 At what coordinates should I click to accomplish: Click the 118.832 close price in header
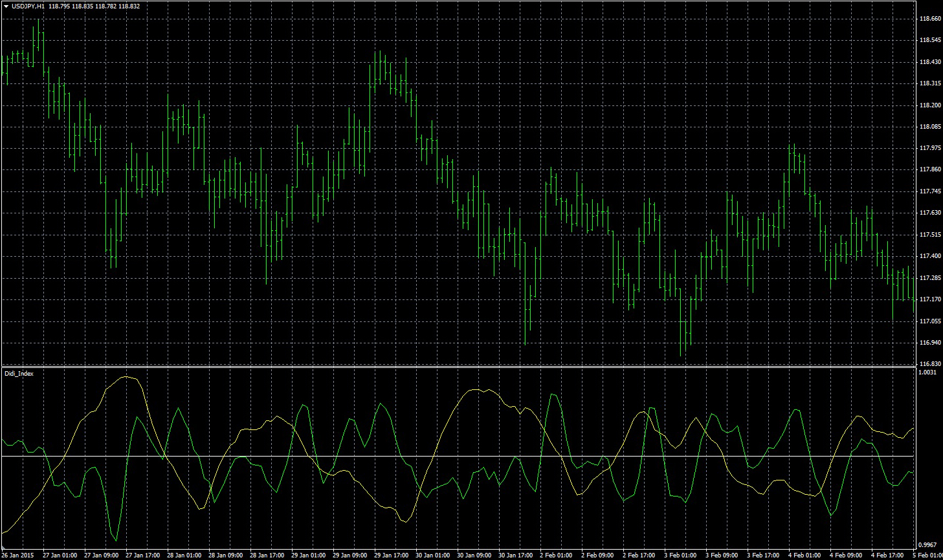(x=129, y=6)
